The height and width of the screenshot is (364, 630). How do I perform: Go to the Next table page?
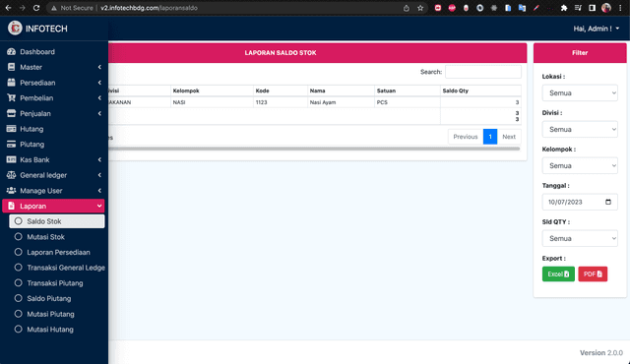(x=509, y=137)
